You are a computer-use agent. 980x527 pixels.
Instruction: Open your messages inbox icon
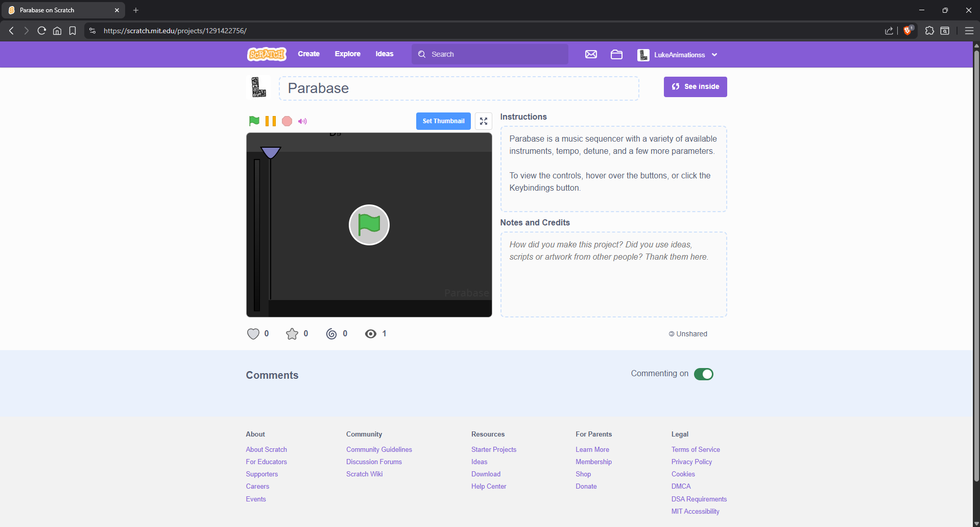click(590, 54)
